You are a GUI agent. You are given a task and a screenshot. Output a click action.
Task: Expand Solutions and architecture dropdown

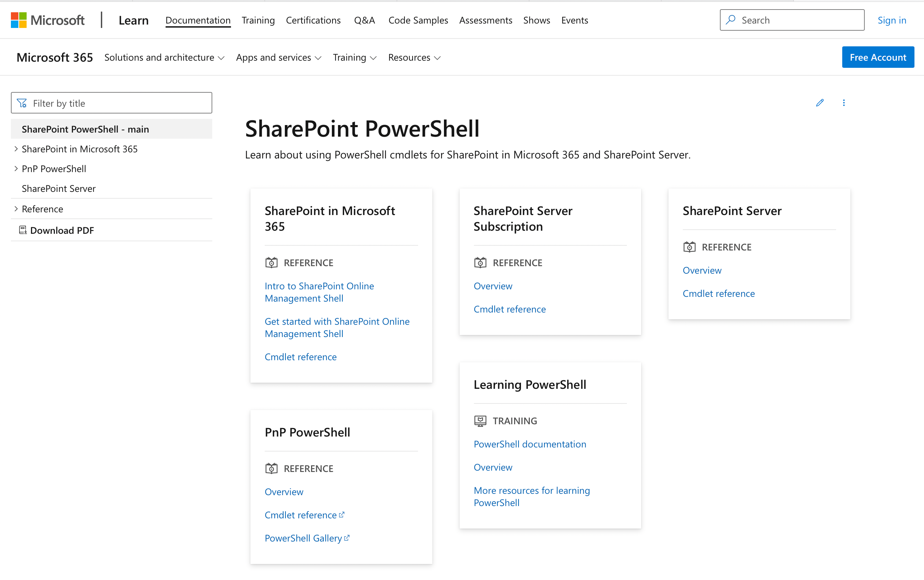pyautogui.click(x=164, y=57)
